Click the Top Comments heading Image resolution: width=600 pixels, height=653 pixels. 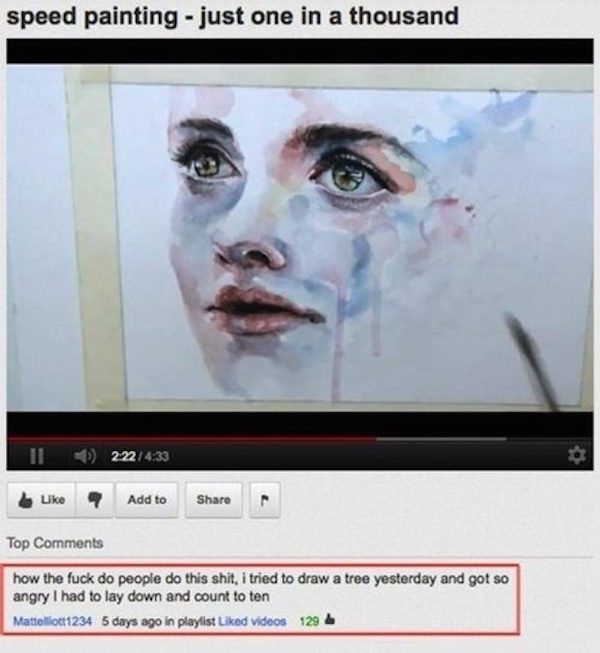pos(55,543)
